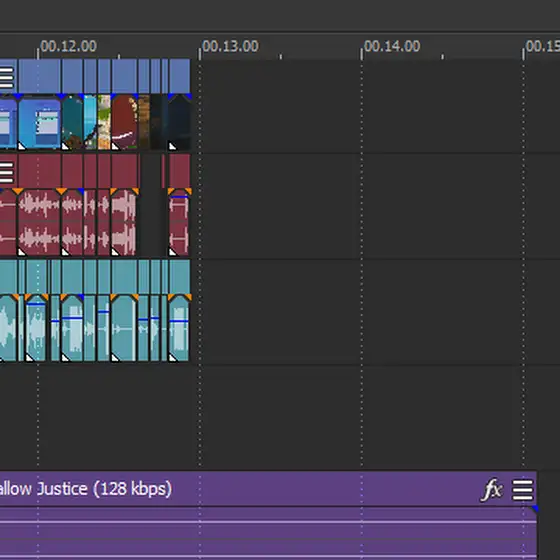This screenshot has height=560, width=560.
Task: Click the 00.12.00 ruler mark
Action: [x=68, y=46]
